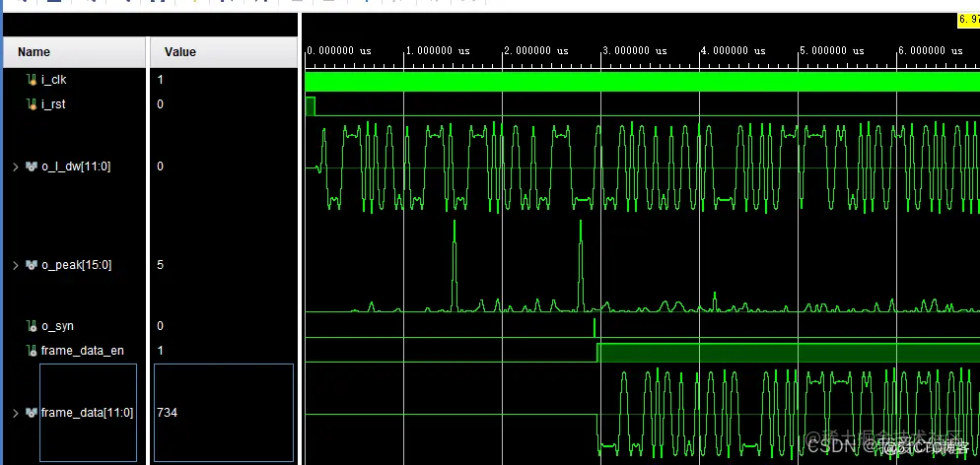Click the bus icon next to frame_data[11:0]
Screen dimensions: 980x465
click(32, 413)
